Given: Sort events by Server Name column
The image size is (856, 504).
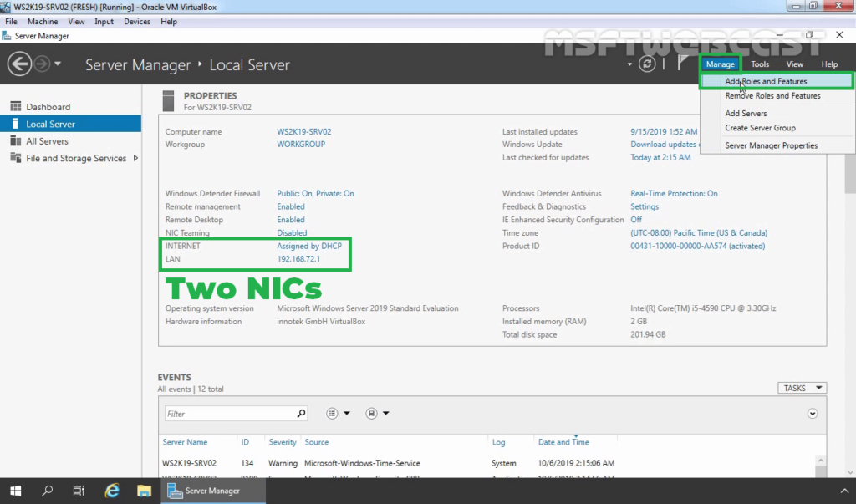Looking at the screenshot, I should pos(185,442).
